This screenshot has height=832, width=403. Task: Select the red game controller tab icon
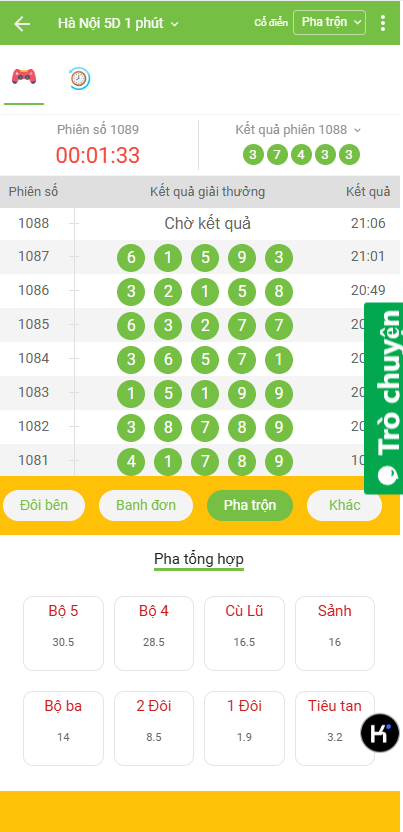24,76
